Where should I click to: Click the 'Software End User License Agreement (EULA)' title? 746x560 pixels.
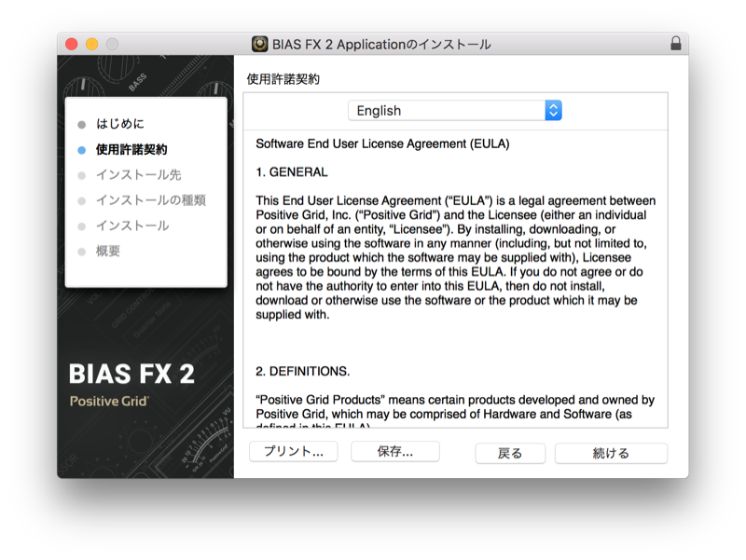pyautogui.click(x=382, y=144)
